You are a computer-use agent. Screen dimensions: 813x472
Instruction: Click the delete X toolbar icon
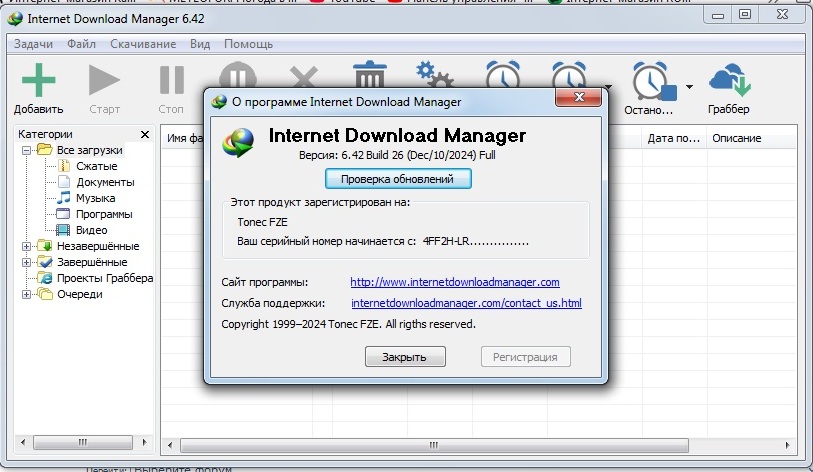[304, 76]
